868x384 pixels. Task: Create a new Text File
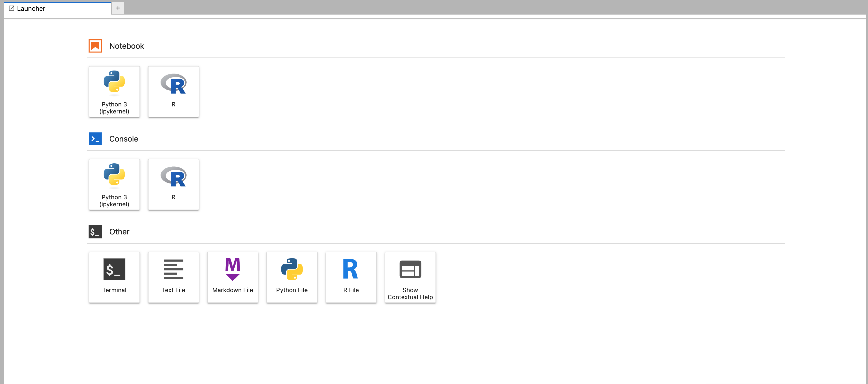[x=173, y=277]
